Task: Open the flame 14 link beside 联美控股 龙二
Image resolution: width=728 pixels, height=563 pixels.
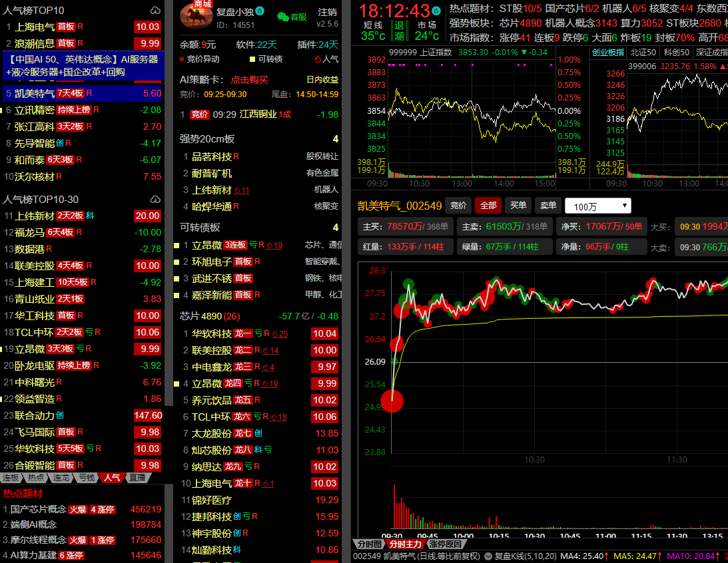Action: click(x=270, y=351)
